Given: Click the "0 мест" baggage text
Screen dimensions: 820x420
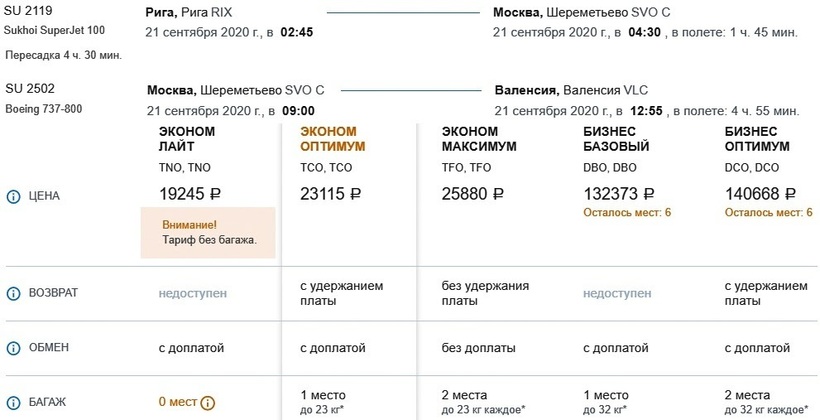Looking at the screenshot, I should 177,403.
